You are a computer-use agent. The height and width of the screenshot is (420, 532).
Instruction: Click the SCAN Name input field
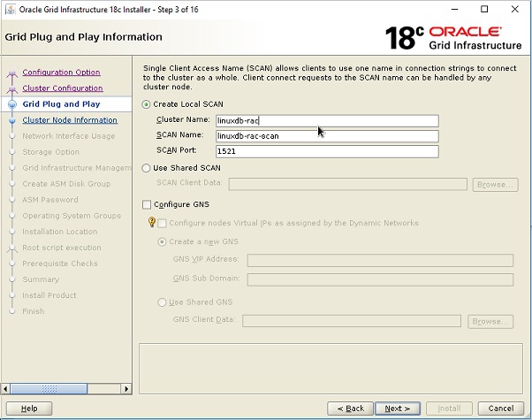(x=327, y=136)
